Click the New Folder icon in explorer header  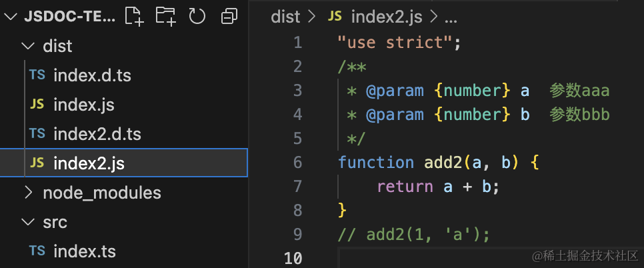click(x=165, y=16)
